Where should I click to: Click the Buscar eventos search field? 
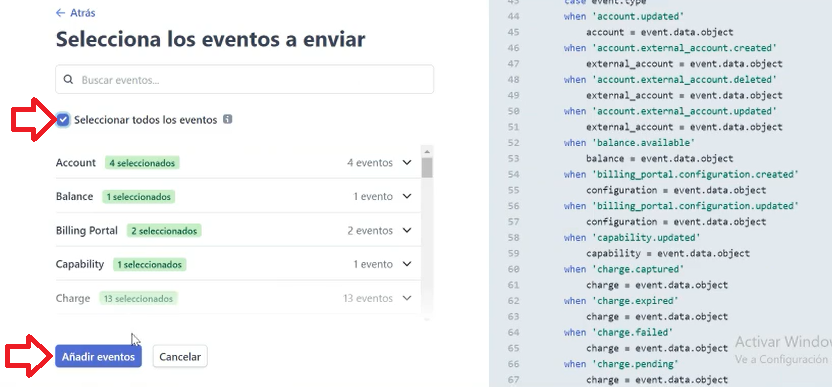point(245,80)
